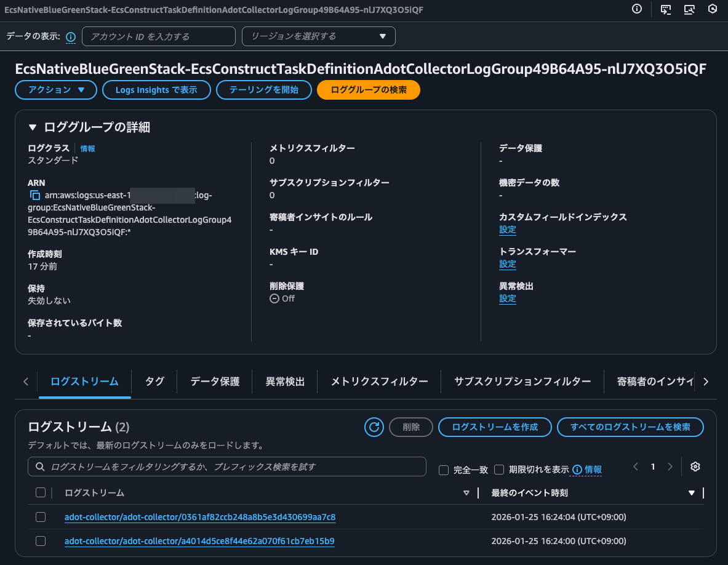Check the 期限切れを表示 checkbox
728x565 pixels.
click(x=499, y=470)
